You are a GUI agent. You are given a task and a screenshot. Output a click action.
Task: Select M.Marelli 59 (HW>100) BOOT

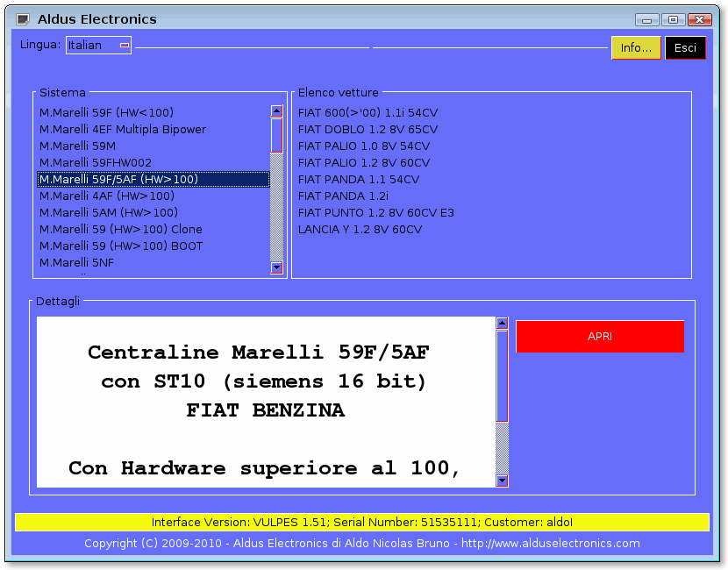click(x=153, y=246)
